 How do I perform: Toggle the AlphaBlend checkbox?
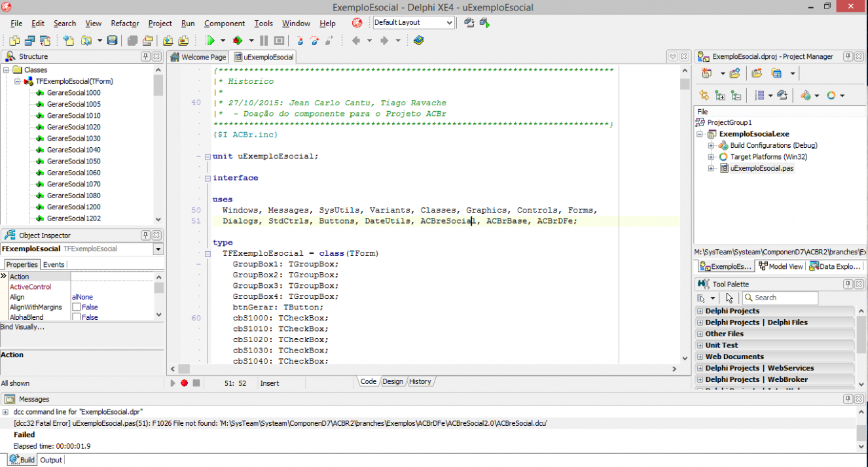[x=76, y=317]
